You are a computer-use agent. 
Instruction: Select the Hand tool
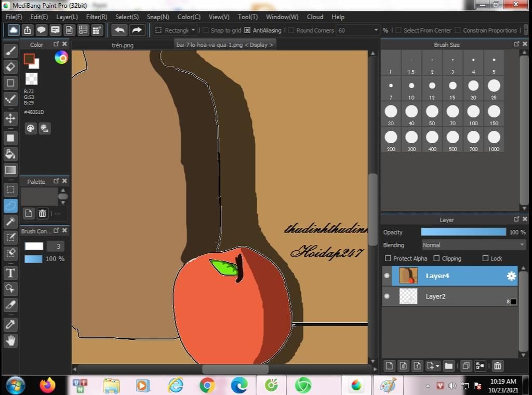point(10,340)
